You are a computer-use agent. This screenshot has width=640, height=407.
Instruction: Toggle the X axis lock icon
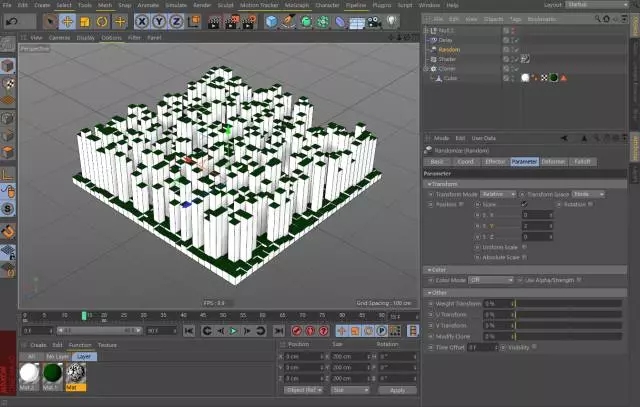coord(142,21)
